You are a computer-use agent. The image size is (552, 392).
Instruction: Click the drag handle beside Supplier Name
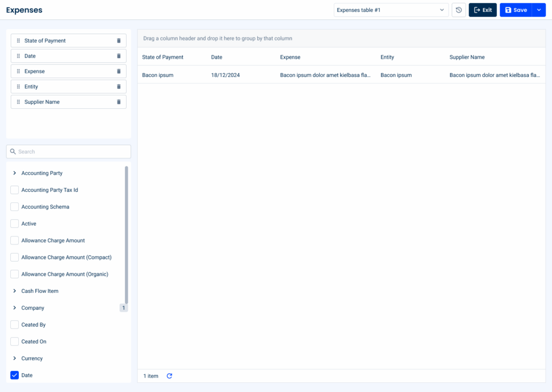pos(18,102)
